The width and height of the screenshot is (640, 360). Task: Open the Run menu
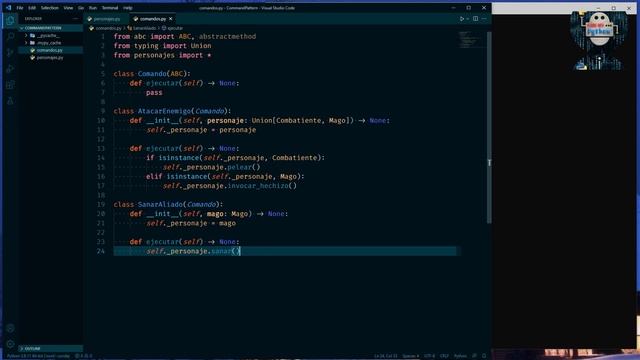(93, 8)
